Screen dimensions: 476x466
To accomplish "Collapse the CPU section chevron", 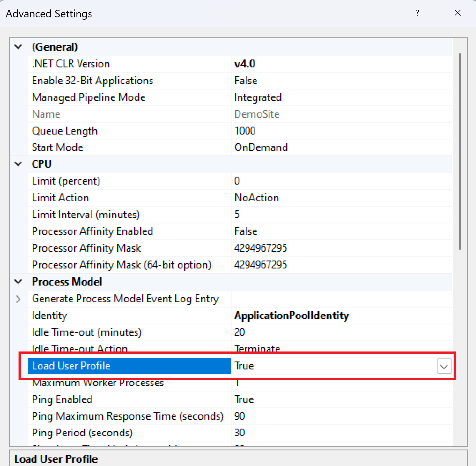I will (18, 164).
